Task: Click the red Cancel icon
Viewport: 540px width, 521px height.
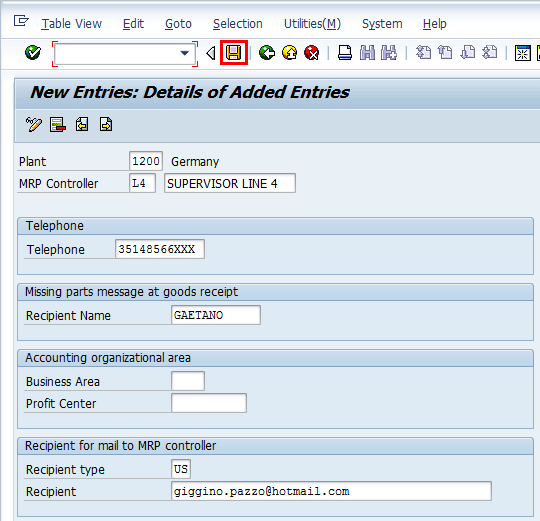Action: tap(312, 53)
